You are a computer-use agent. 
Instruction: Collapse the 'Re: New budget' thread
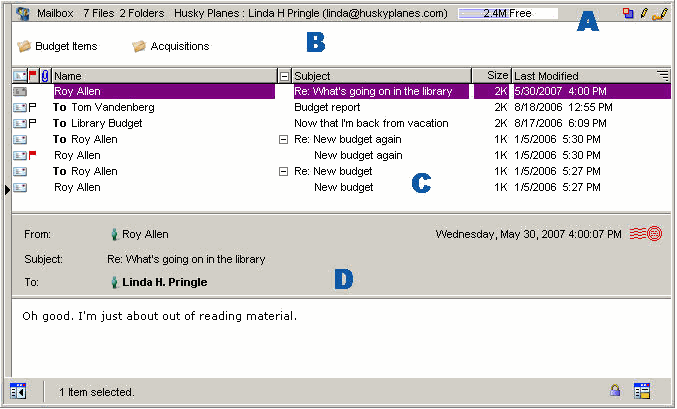[284, 171]
